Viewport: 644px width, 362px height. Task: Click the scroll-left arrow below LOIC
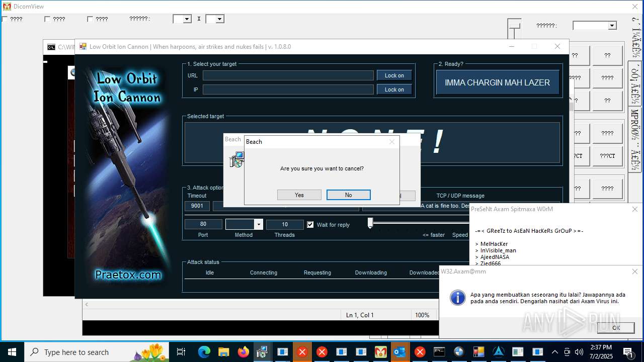tap(87, 305)
